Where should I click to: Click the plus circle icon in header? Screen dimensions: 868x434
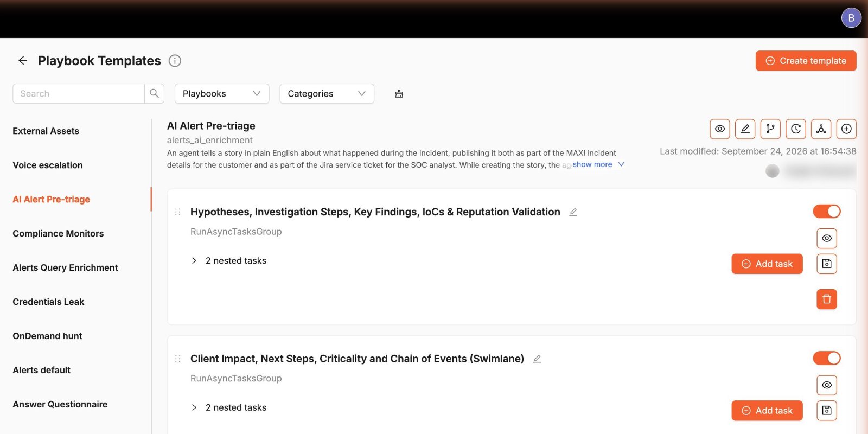tap(846, 129)
